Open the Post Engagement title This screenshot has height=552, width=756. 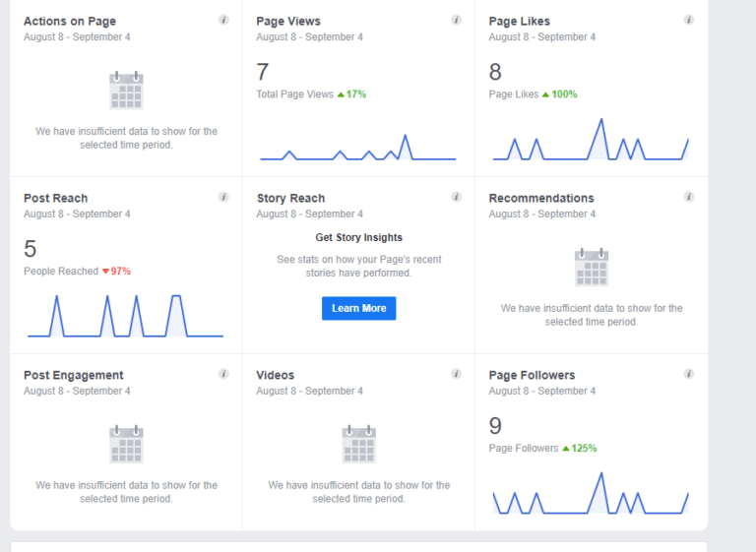pos(73,375)
